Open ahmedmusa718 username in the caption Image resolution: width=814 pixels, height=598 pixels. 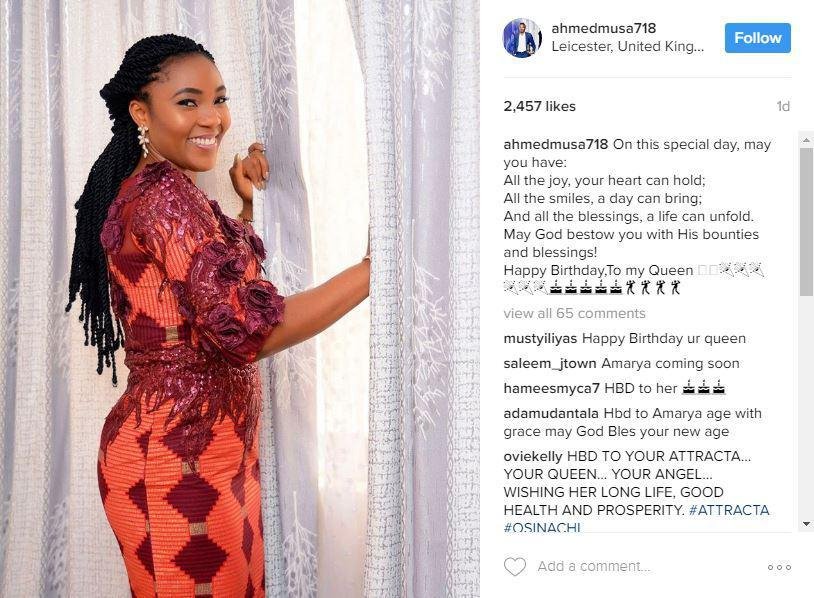(555, 144)
